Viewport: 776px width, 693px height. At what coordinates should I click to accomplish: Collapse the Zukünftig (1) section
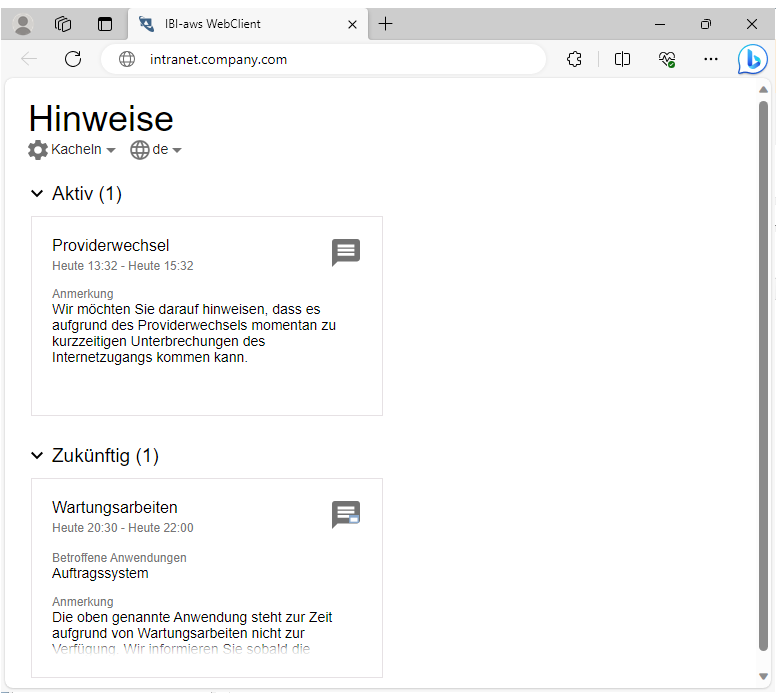37,456
